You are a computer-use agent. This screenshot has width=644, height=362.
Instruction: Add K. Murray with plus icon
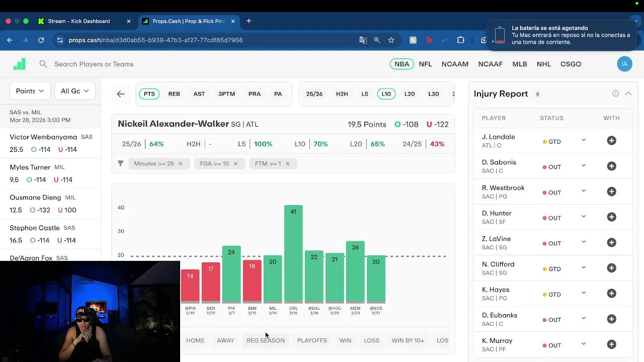[611, 344]
